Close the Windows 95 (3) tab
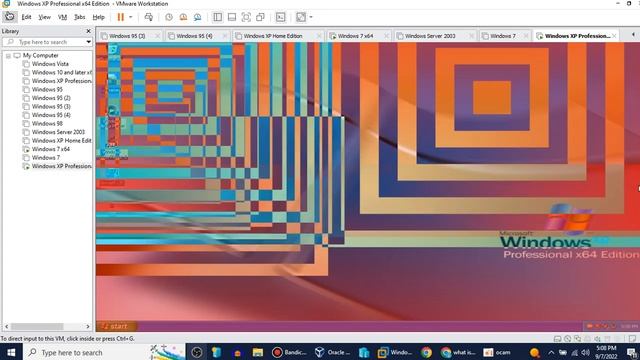Viewport: 640px width, 360px height. (158, 36)
